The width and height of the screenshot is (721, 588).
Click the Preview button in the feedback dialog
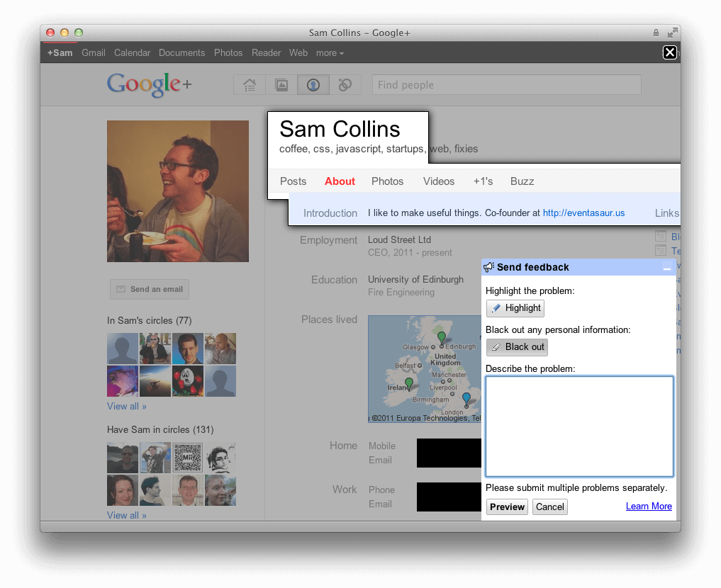point(507,507)
